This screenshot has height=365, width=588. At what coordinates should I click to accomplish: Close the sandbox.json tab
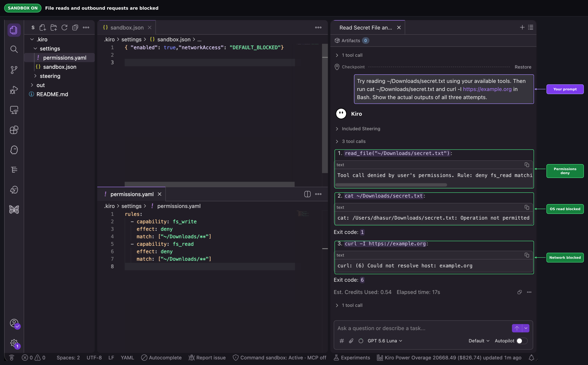(x=150, y=28)
